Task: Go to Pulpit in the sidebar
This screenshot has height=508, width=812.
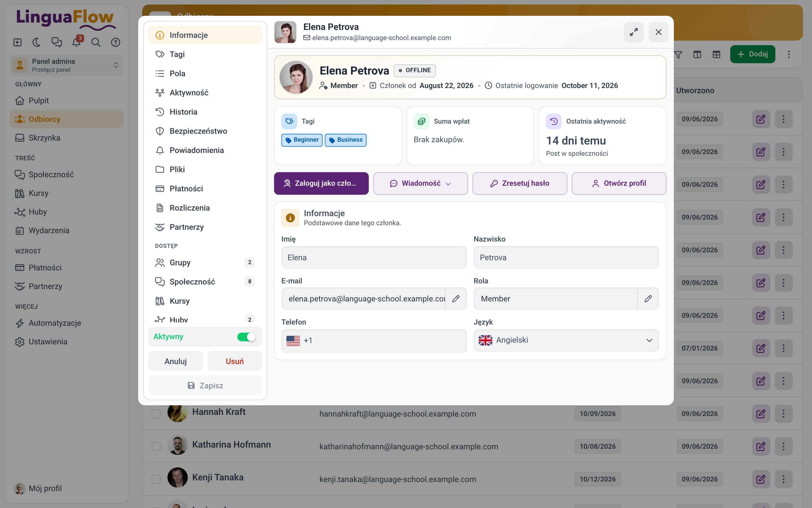Action: point(67,100)
